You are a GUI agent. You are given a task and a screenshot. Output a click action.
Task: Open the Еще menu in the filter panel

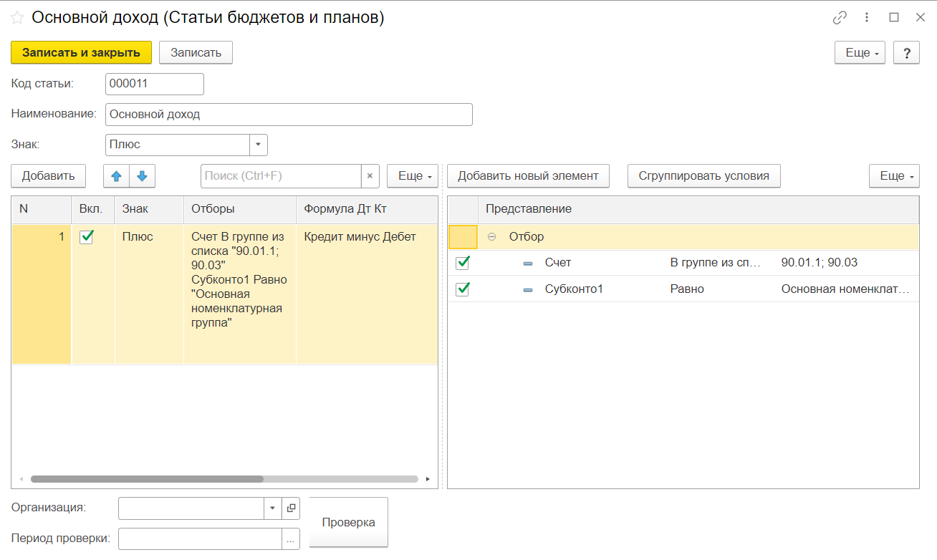tap(894, 175)
